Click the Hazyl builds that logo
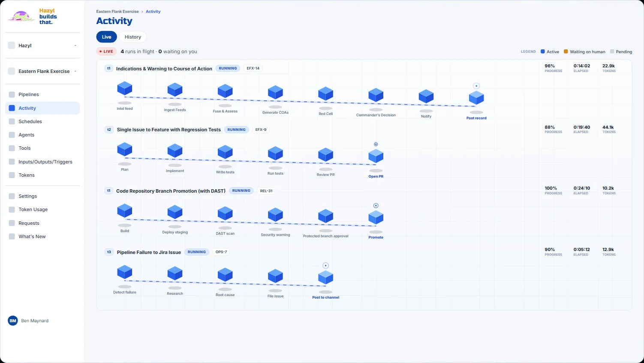 pyautogui.click(x=33, y=16)
